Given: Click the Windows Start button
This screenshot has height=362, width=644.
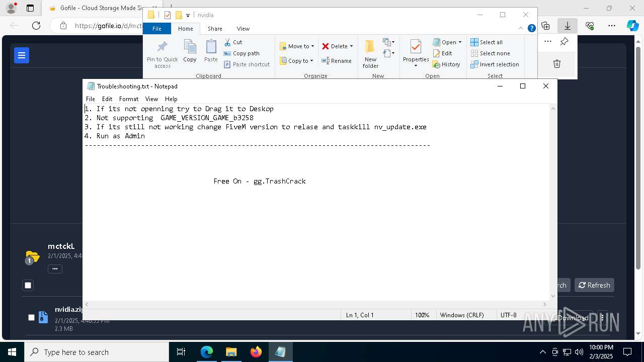Looking at the screenshot, I should pos(12,352).
